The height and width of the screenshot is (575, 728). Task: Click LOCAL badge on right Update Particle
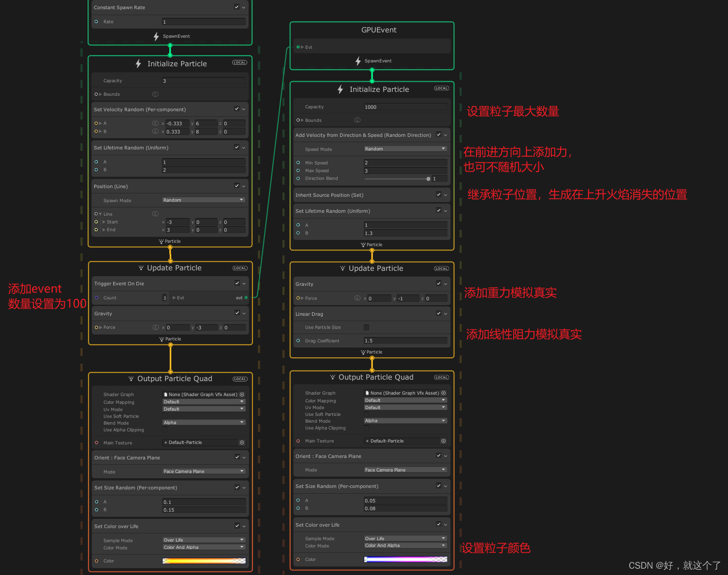[x=441, y=268]
